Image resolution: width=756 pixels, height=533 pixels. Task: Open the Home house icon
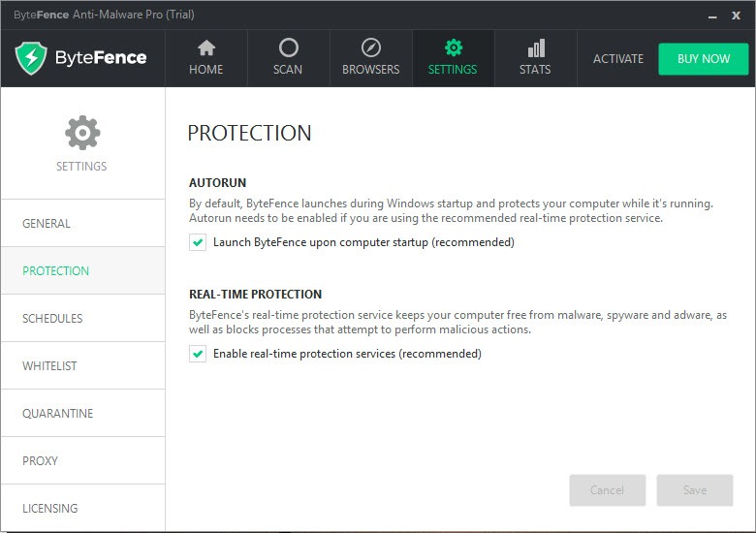point(206,47)
